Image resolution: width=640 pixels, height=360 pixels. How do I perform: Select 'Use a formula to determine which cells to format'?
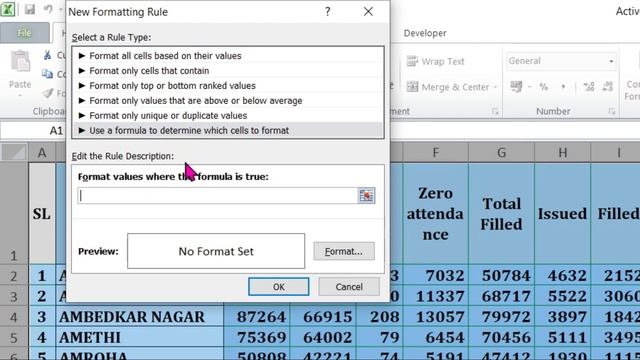[x=228, y=131]
